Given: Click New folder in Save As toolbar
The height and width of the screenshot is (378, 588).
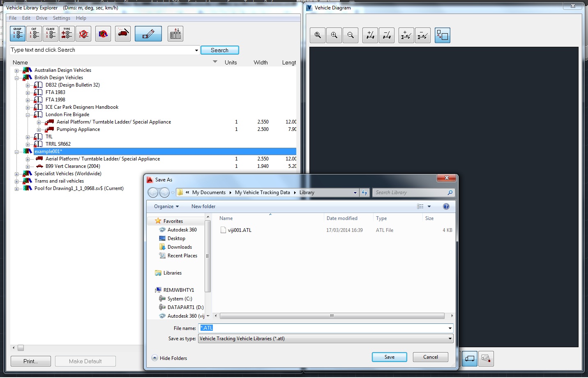Looking at the screenshot, I should click(x=203, y=206).
